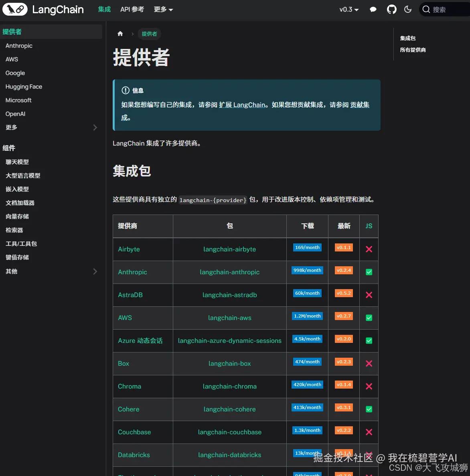Select the 集成 navbar tab
This screenshot has width=470, height=476.
pyautogui.click(x=104, y=9)
